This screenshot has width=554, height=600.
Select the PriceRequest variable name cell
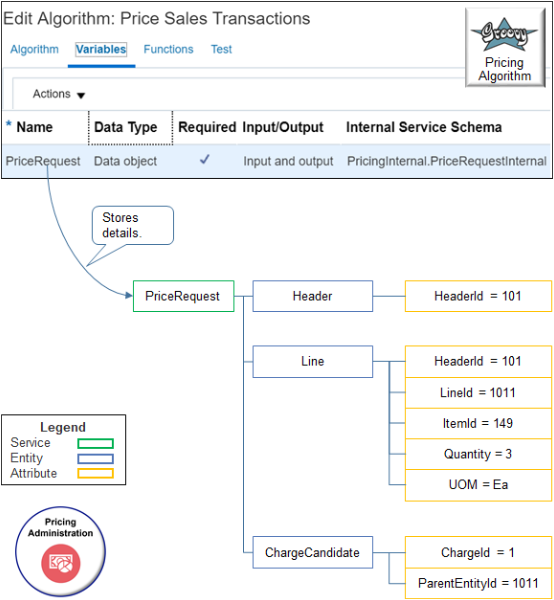(43, 161)
